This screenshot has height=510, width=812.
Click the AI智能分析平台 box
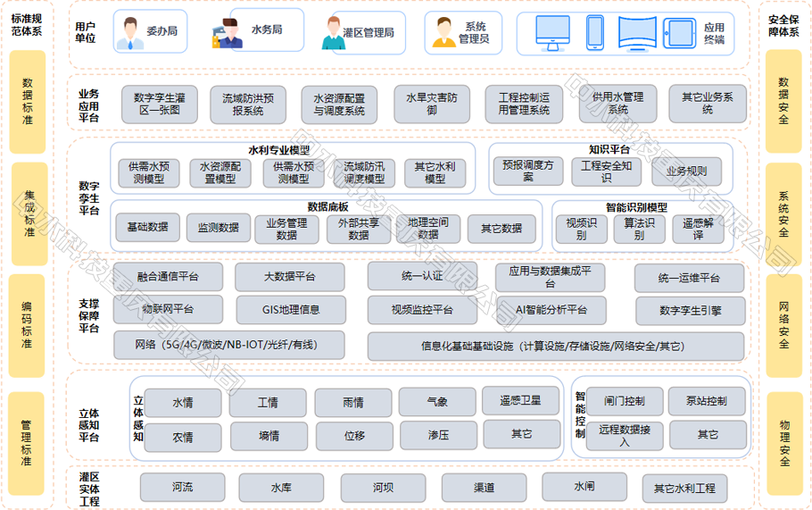[x=551, y=310]
